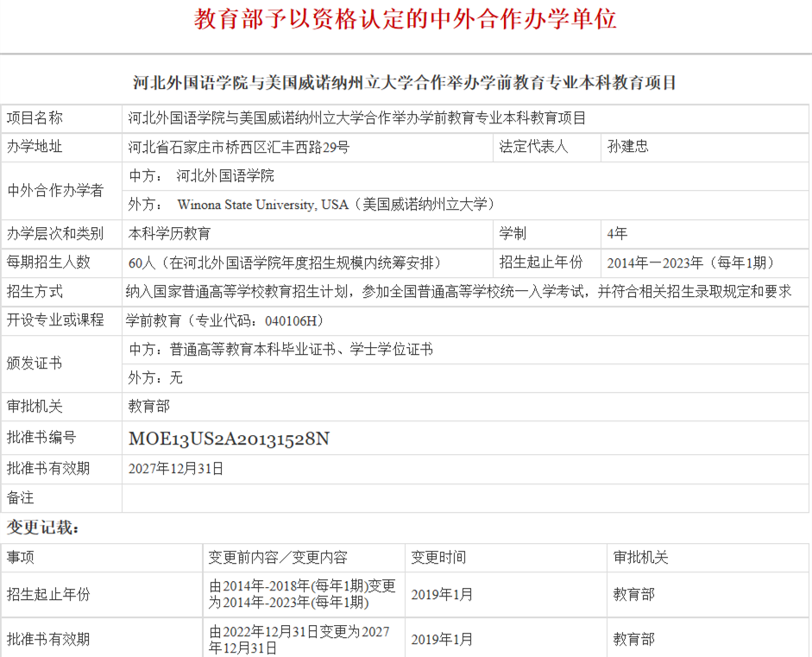Click the legal representative name 孙建忠
The width and height of the screenshot is (812, 657).
627,147
